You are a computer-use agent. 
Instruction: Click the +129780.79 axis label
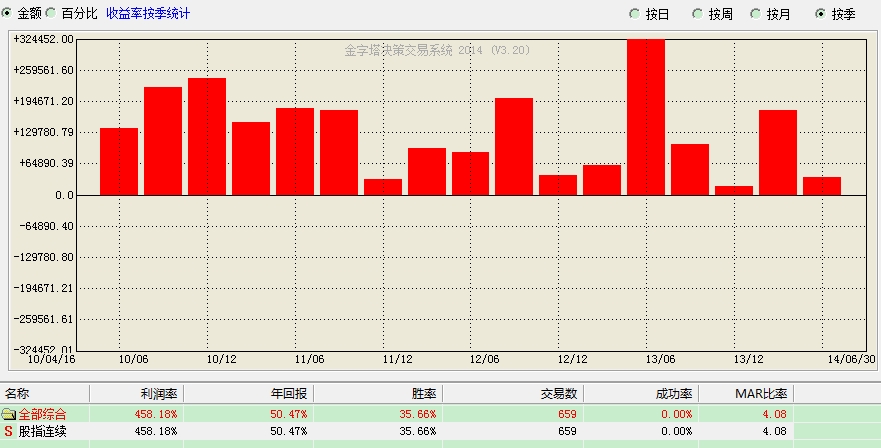[x=44, y=132]
